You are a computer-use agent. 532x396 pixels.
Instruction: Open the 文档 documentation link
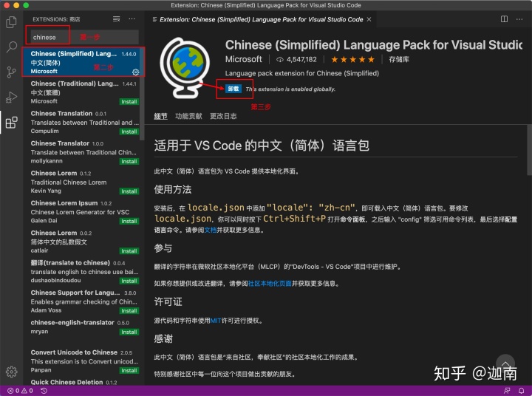click(x=211, y=230)
